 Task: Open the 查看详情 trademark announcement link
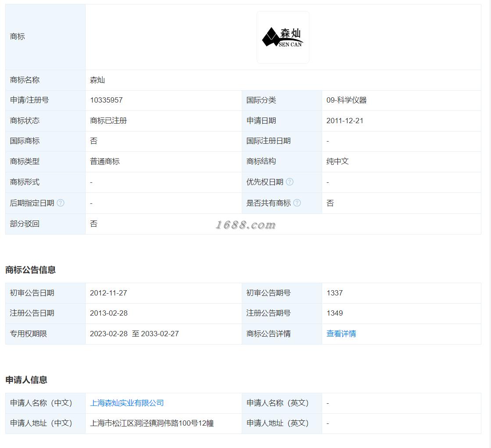point(341,334)
